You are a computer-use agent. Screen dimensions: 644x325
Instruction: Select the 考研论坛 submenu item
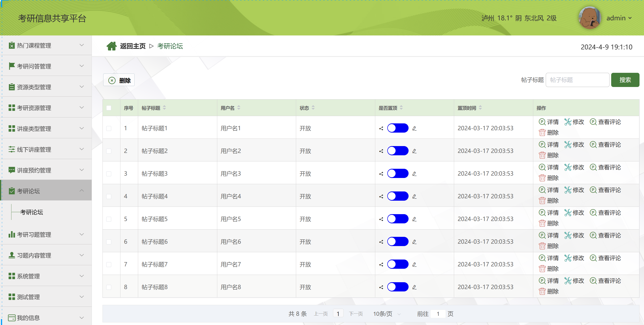[x=31, y=212]
